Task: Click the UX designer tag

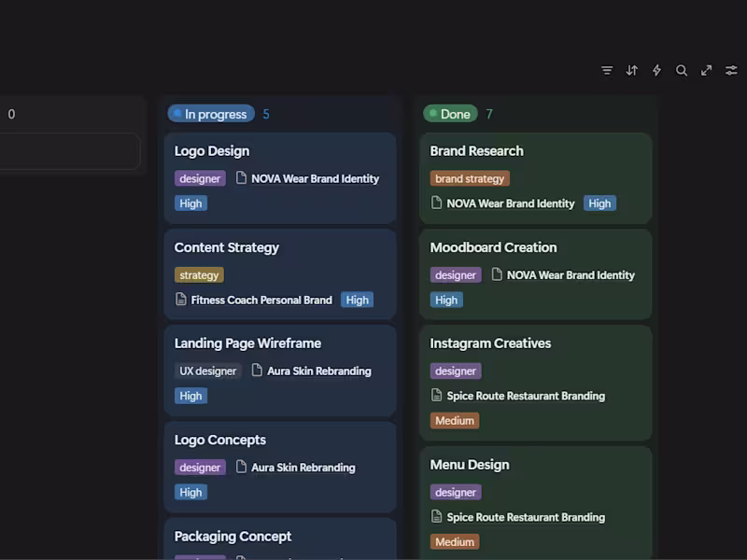Action: pos(208,371)
